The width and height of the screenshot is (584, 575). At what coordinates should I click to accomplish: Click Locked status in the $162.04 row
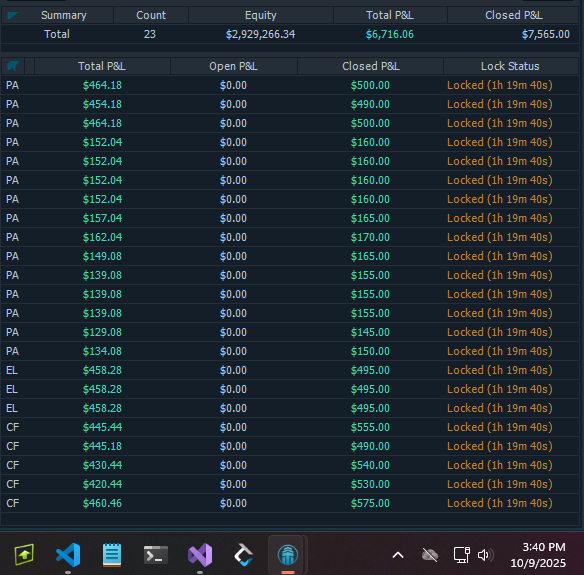click(x=499, y=237)
